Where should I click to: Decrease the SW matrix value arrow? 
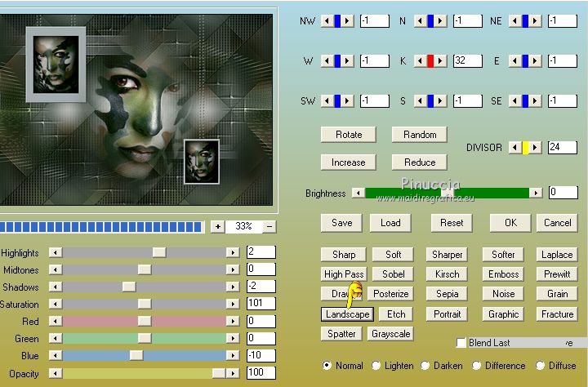pos(327,101)
